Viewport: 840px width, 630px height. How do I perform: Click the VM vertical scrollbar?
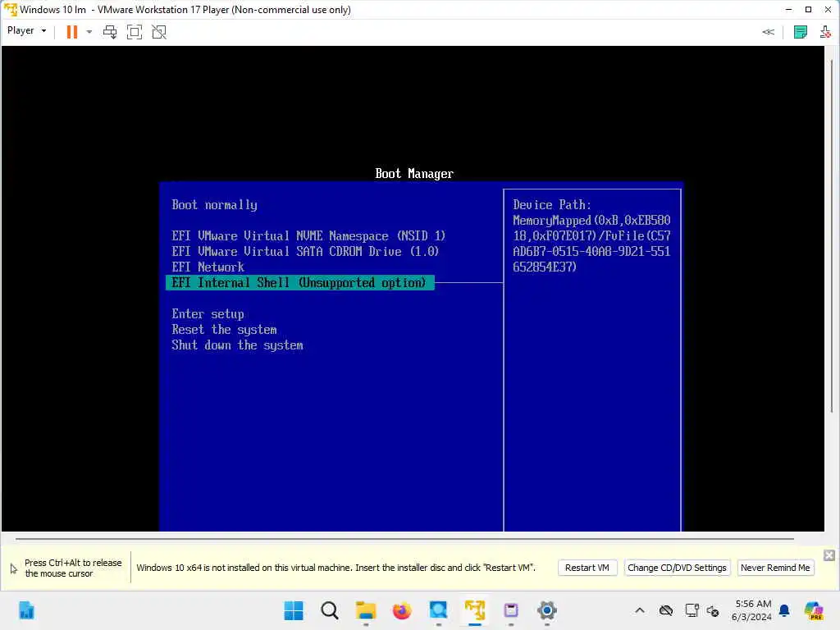click(x=832, y=235)
